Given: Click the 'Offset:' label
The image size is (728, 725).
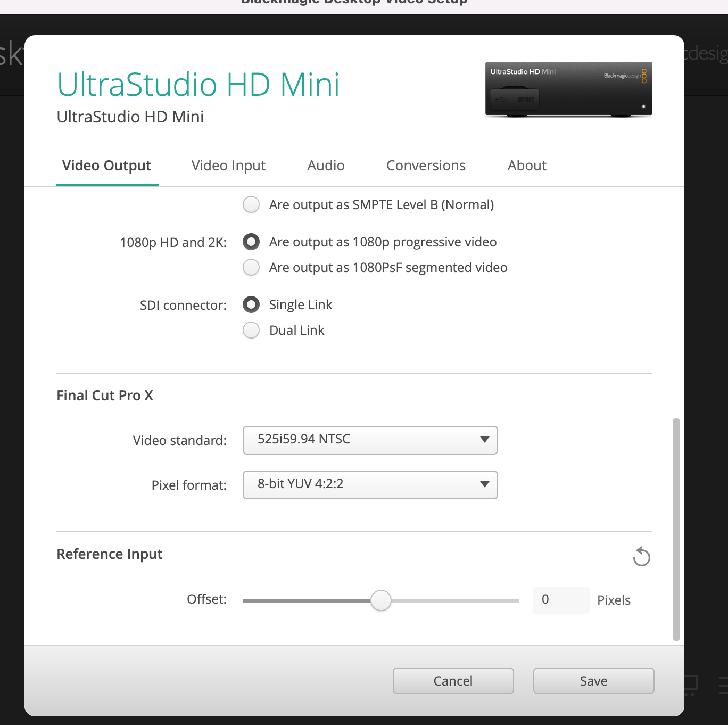Looking at the screenshot, I should [x=207, y=599].
